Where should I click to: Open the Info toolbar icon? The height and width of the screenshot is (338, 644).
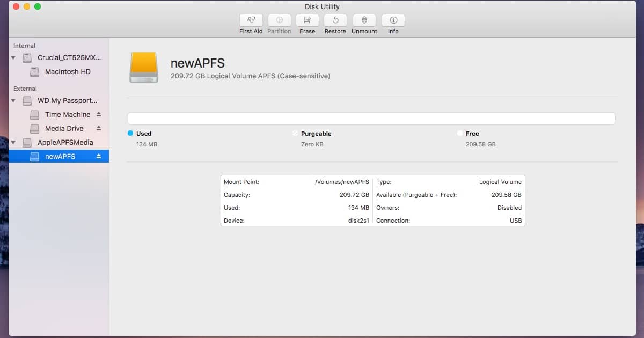coord(393,20)
